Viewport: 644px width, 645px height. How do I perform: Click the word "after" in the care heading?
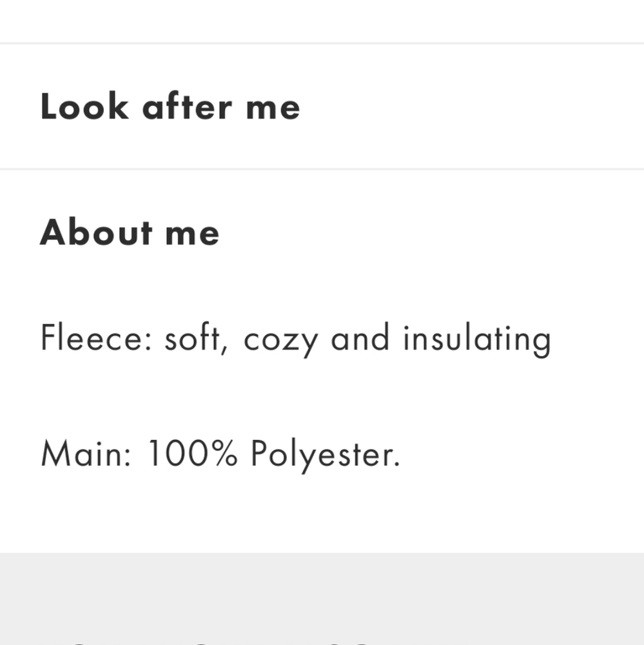187,106
